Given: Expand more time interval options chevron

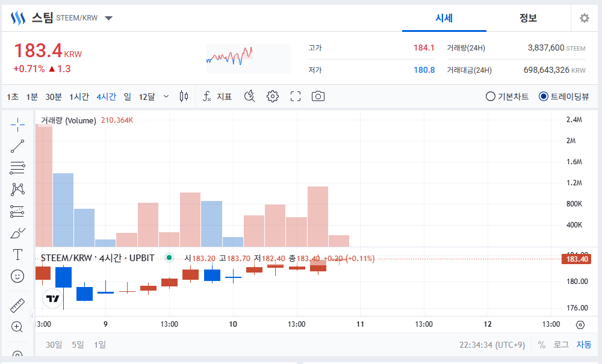Looking at the screenshot, I should tap(166, 96).
